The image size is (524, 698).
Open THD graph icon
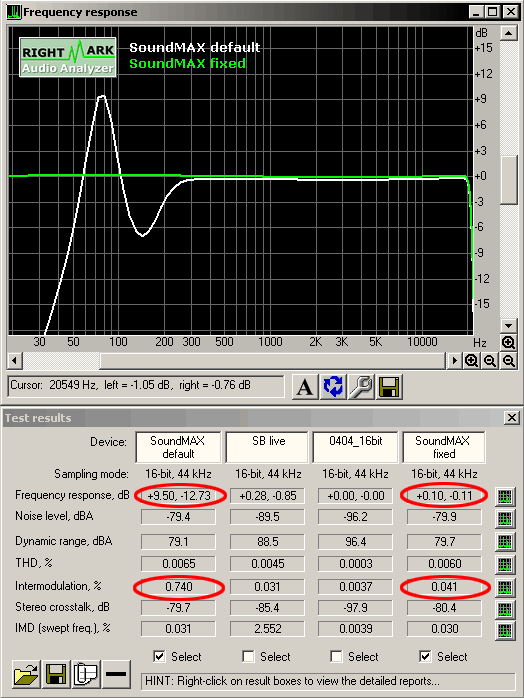click(x=505, y=564)
